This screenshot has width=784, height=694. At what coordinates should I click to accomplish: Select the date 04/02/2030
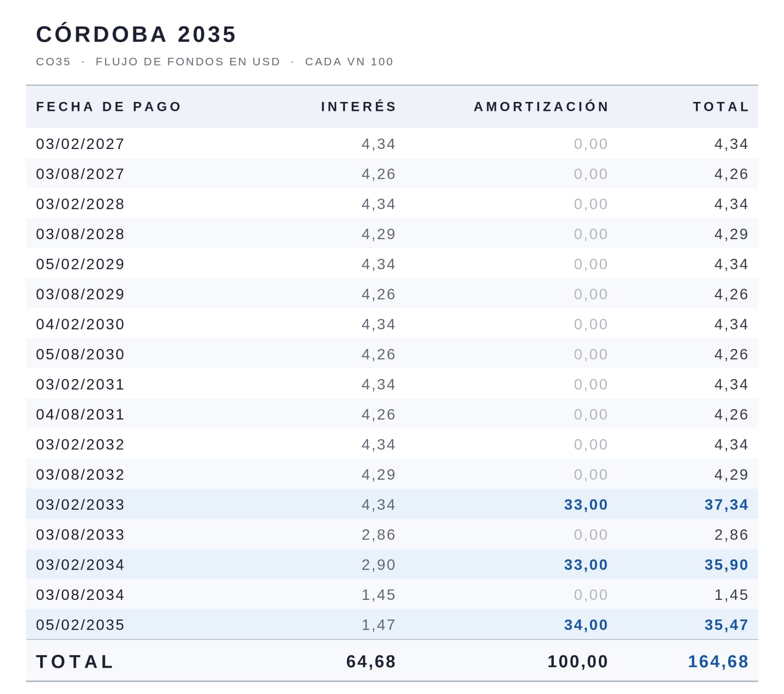(80, 324)
